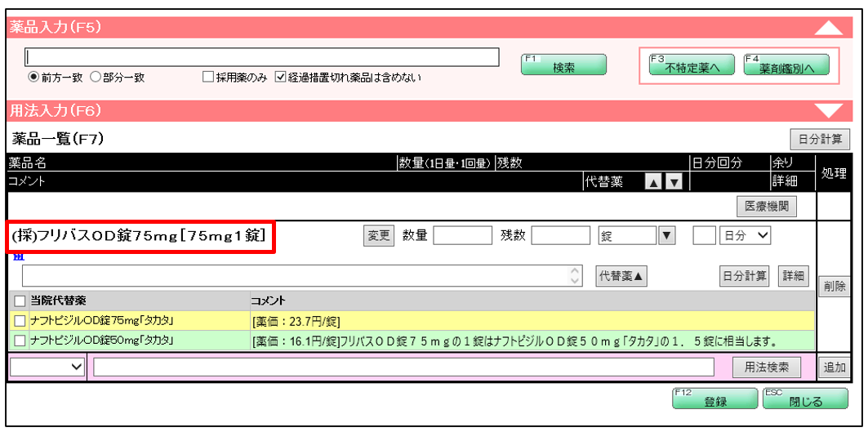
Task: Select the 部分一致 radio button
Action: pos(95,78)
